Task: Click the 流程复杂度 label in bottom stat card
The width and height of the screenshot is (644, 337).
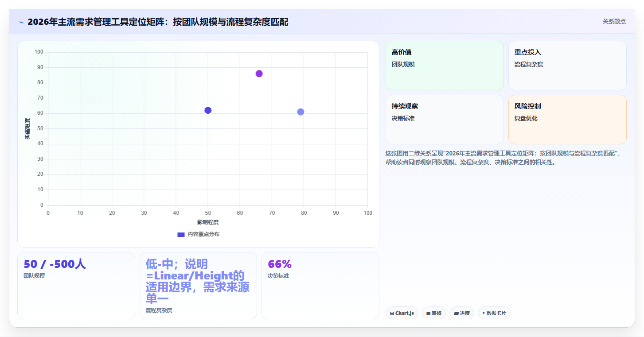Action: 159,310
